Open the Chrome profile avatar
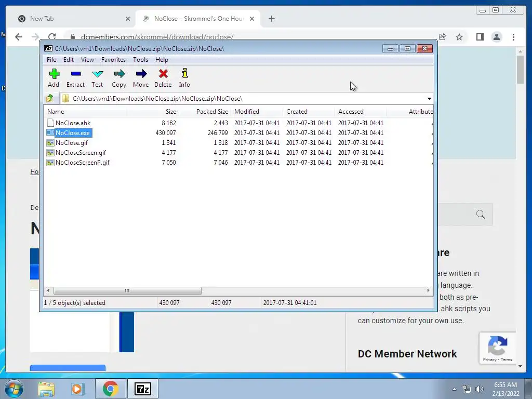Viewport: 532px width, 399px height. pyautogui.click(x=497, y=37)
